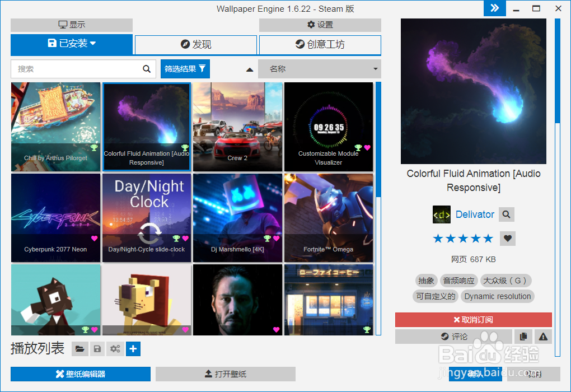Search for author Delivator's wallpapers
The width and height of the screenshot is (571, 392).
(x=507, y=214)
